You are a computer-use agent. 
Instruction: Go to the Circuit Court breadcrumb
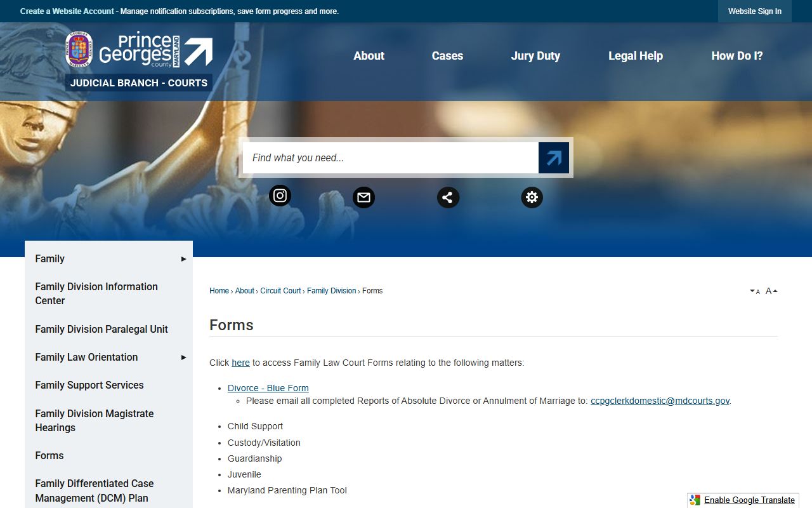coord(280,291)
